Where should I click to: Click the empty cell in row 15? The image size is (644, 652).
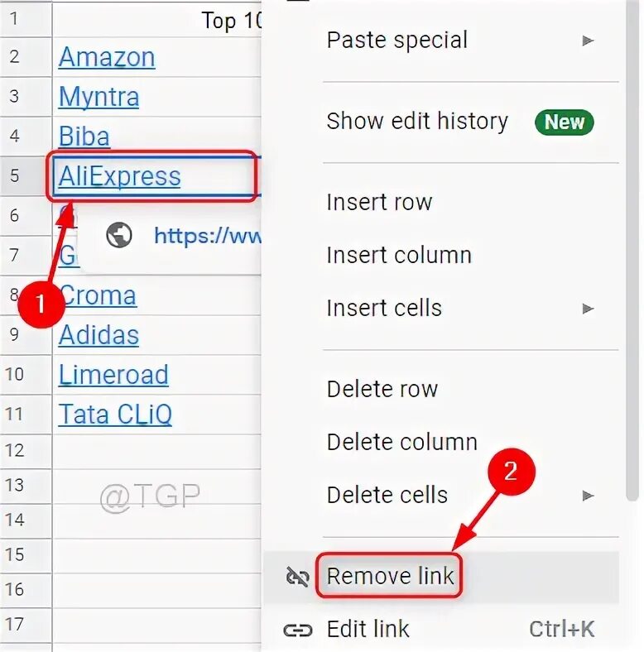point(156,556)
